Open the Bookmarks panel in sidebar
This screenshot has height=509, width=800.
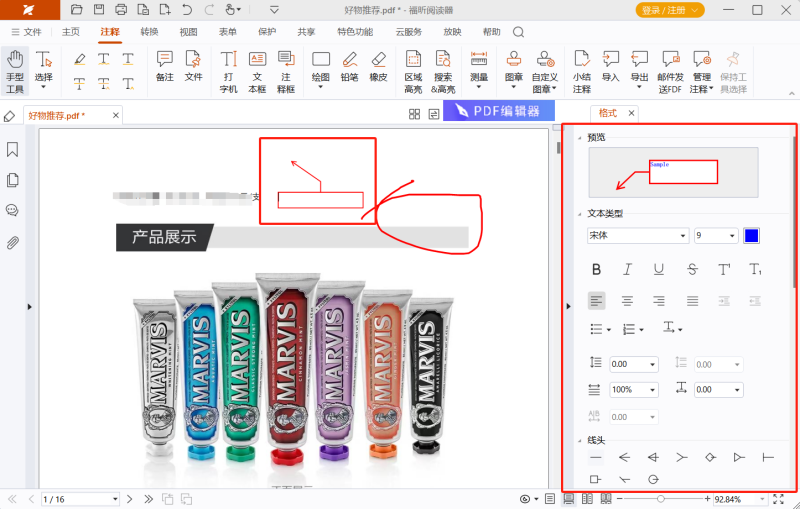coord(12,149)
